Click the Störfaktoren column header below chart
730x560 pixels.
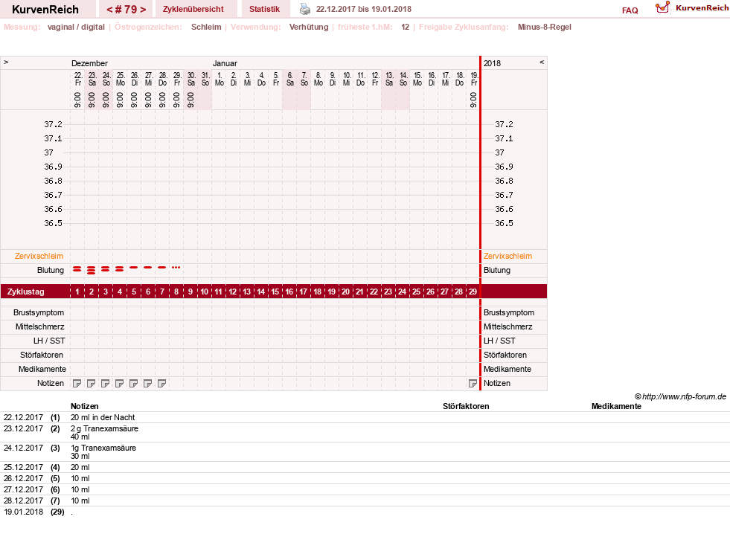[466, 407]
